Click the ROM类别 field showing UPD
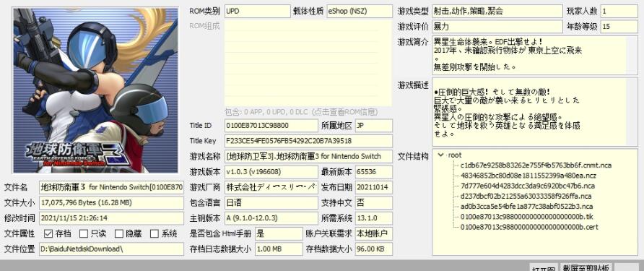 (257, 12)
